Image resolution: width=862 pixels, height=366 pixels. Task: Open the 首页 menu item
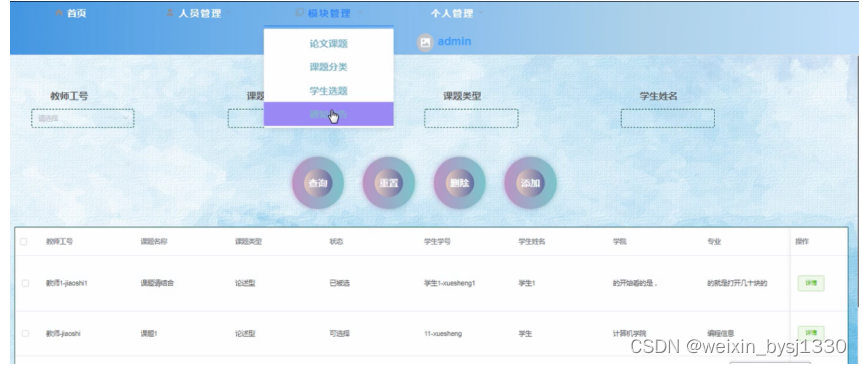[76, 14]
